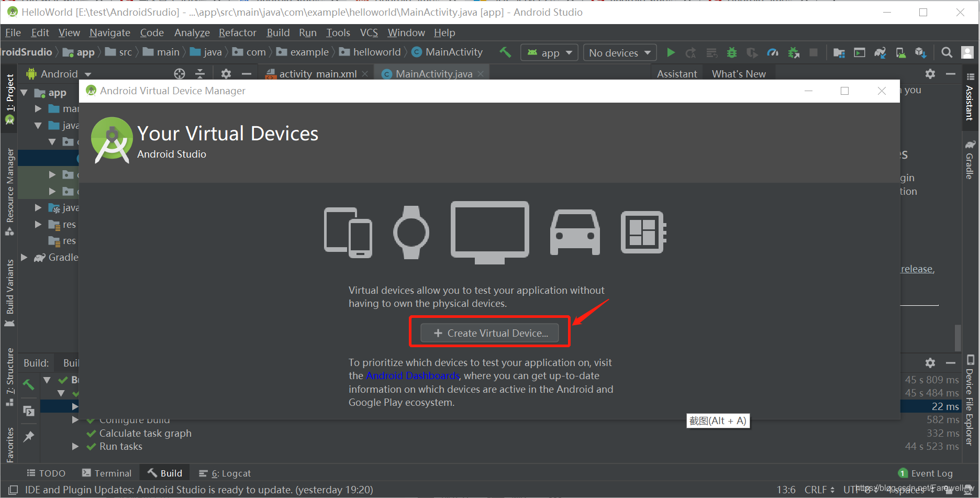This screenshot has height=498, width=980.
Task: Collapse the app node in project tree
Action: tap(24, 93)
